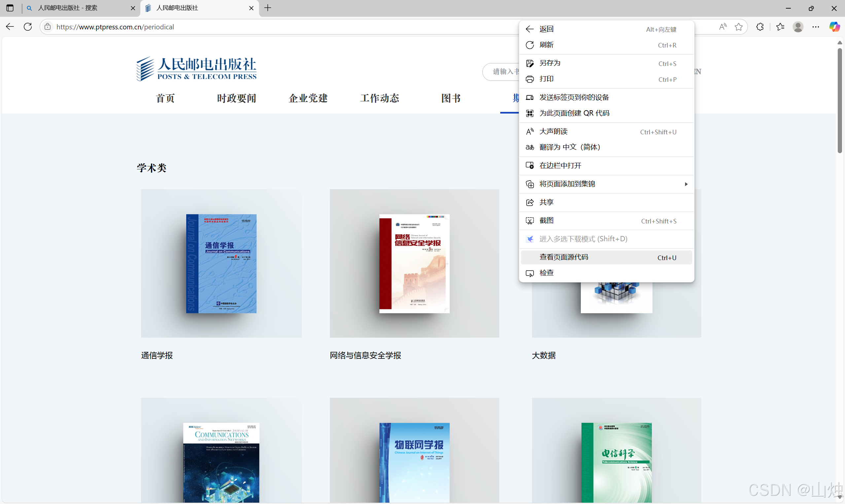Open the 通信学报 journal cover thumbnail

221,263
